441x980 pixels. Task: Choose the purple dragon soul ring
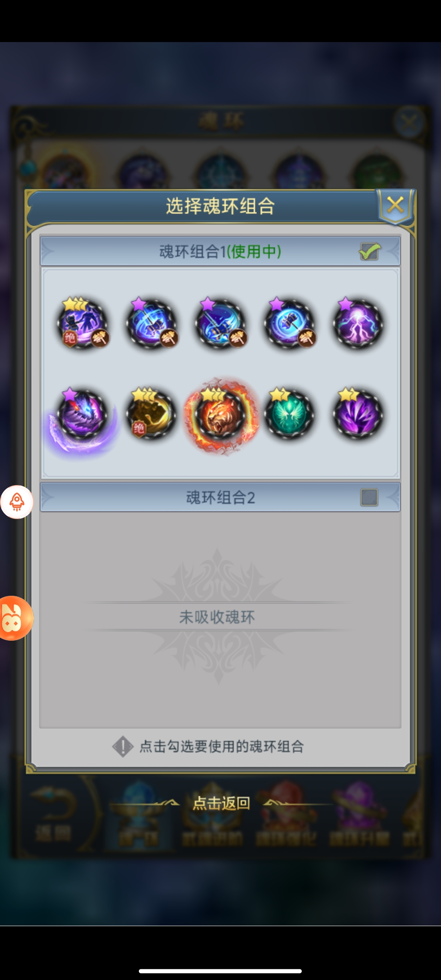[x=82, y=415]
